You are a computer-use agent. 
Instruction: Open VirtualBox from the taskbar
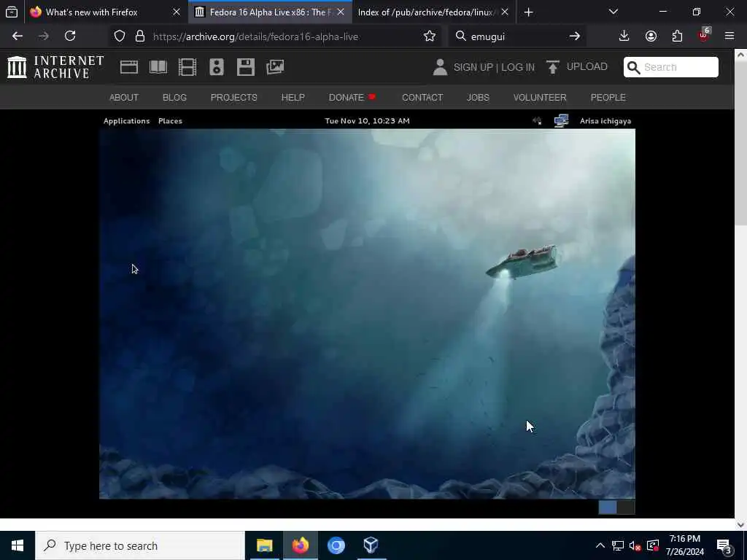[x=371, y=545]
